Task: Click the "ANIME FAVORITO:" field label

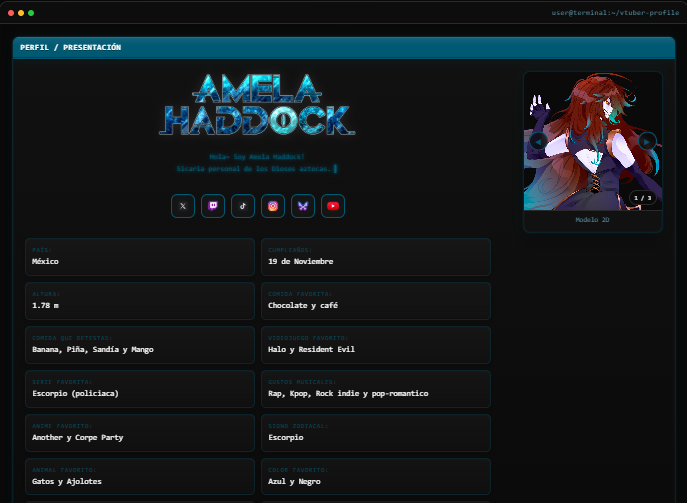Action: point(62,426)
